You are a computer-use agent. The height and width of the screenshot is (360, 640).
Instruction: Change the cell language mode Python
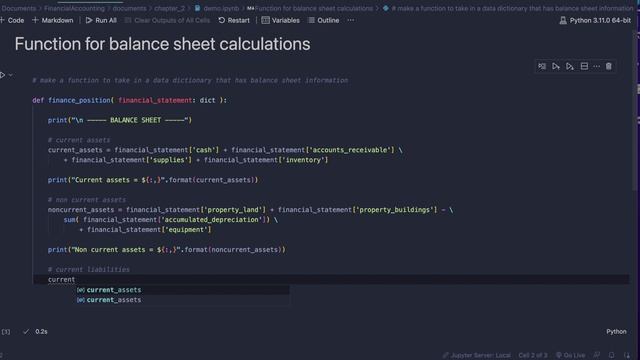point(616,331)
